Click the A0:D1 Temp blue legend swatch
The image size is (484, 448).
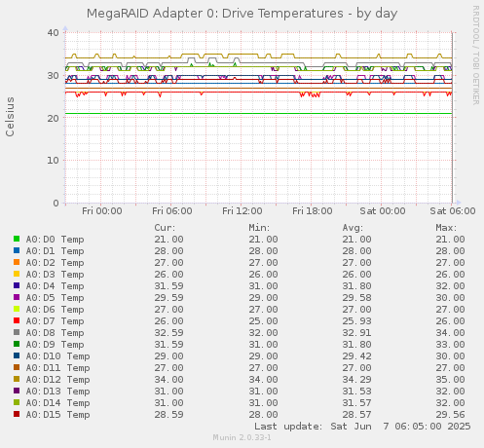(x=17, y=250)
